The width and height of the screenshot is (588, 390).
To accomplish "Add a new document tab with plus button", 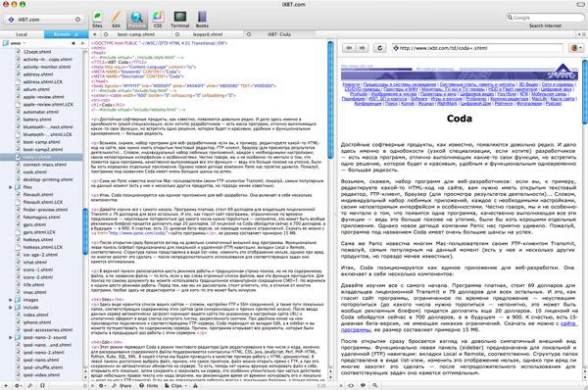I will coord(95,34).
